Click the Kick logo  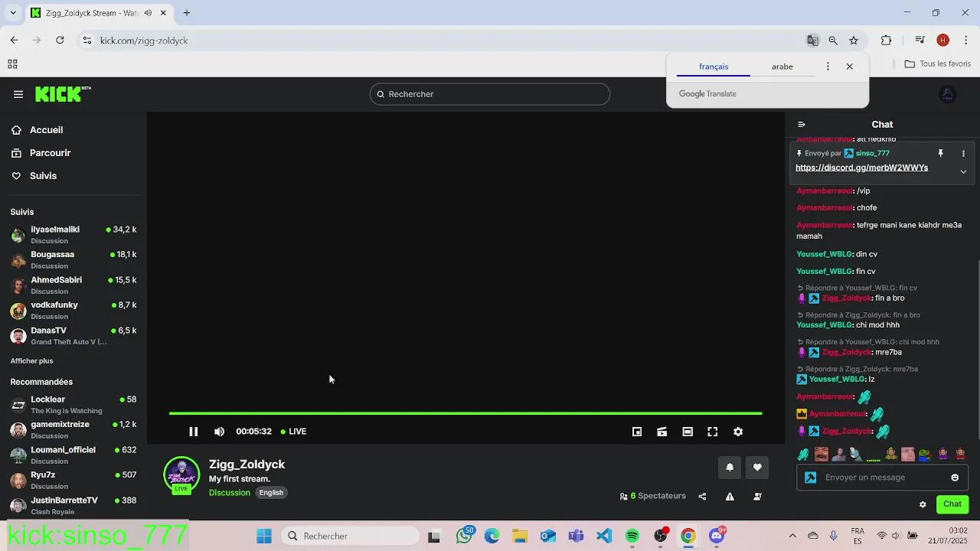coord(63,93)
